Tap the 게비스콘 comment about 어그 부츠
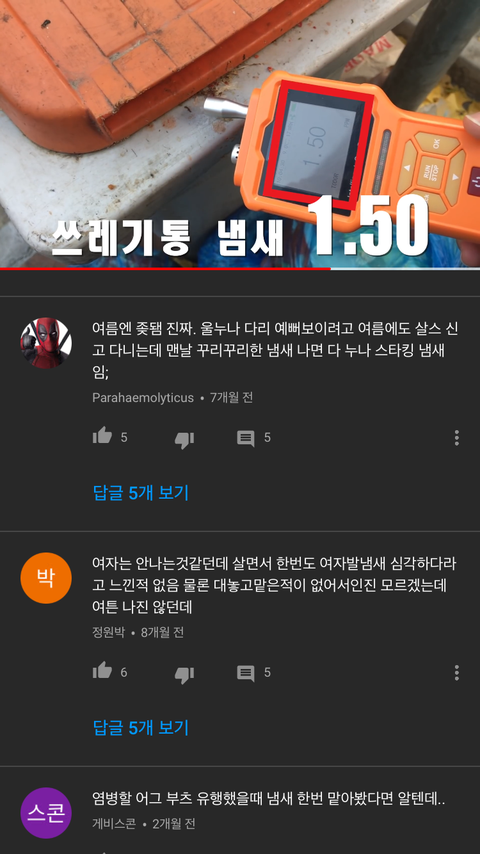480x854 pixels. tap(269, 800)
